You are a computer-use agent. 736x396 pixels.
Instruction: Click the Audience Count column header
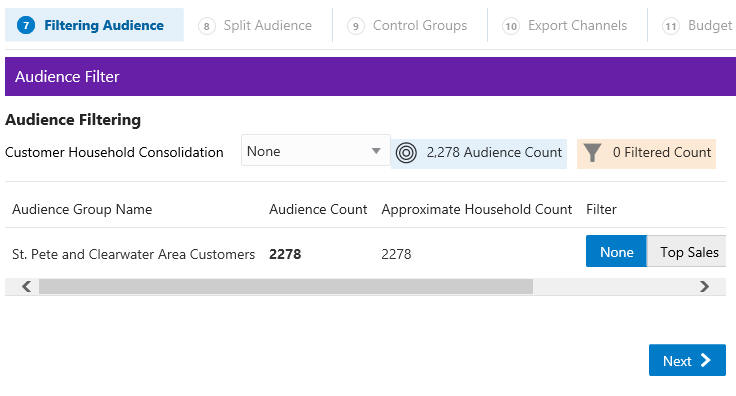coord(318,209)
